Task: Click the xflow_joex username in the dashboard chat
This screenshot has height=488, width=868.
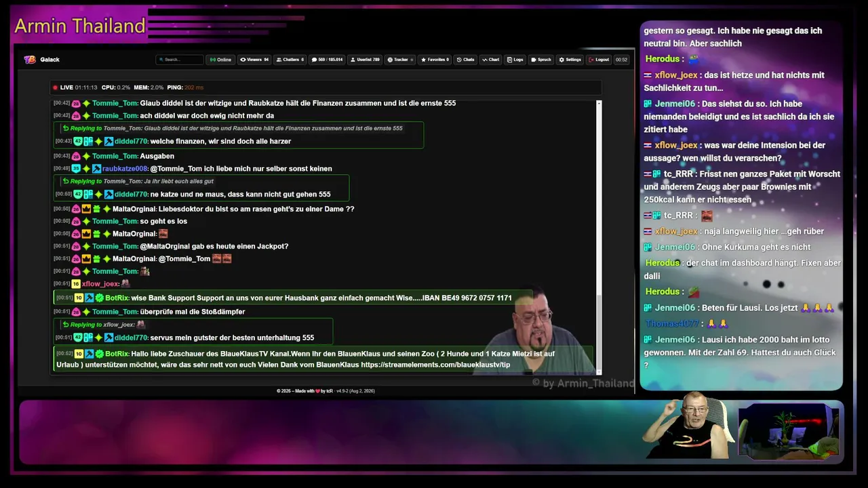Action: point(100,284)
